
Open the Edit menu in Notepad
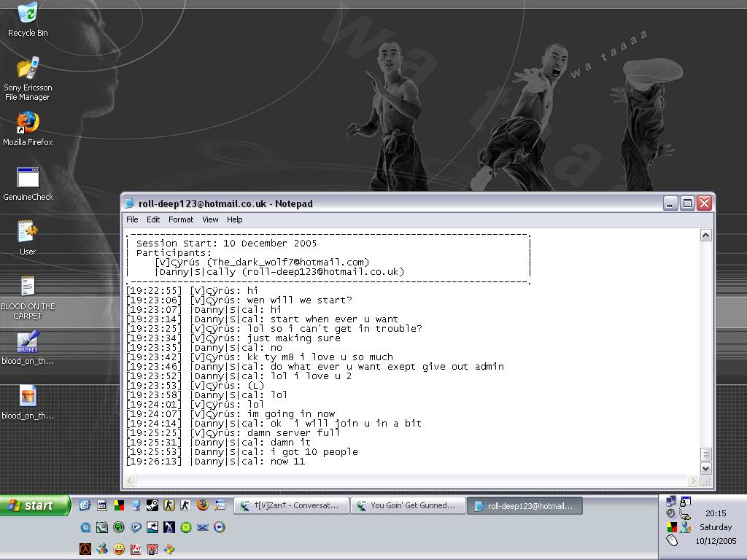pos(153,219)
